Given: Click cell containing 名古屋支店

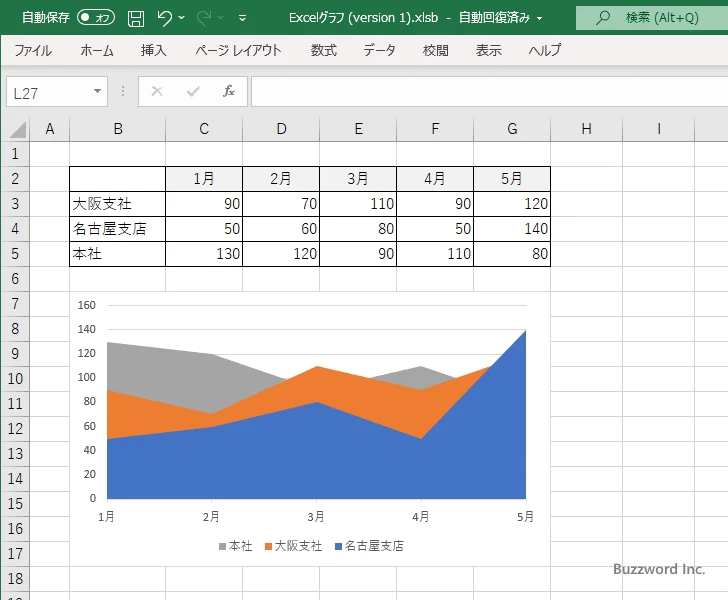Looking at the screenshot, I should [x=117, y=229].
